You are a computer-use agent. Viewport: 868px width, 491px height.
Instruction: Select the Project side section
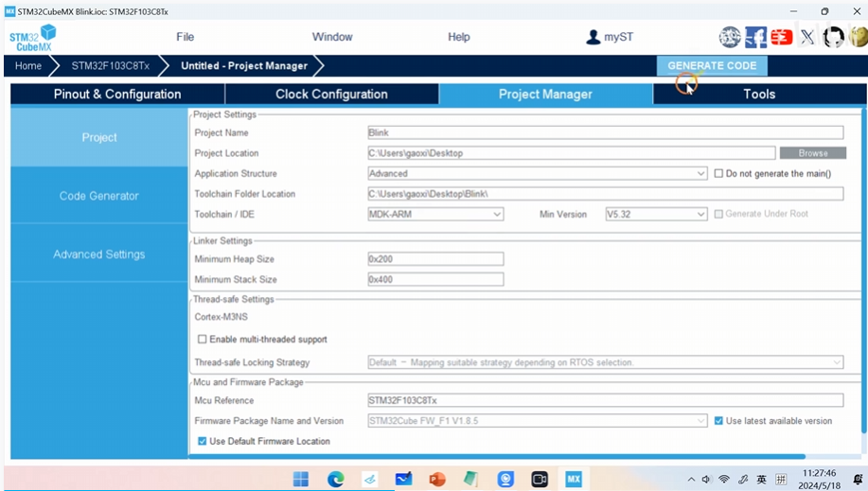click(x=99, y=137)
